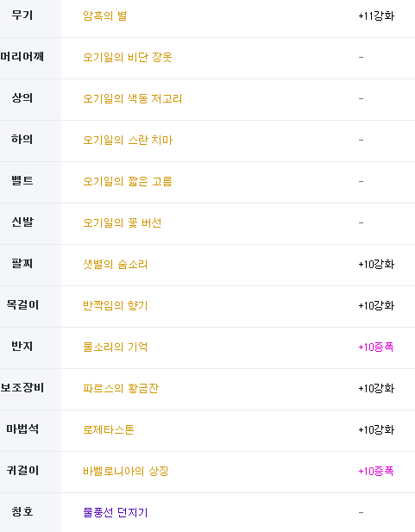Open 오기일의 비단 장옷 item link
The image size is (415, 532).
tap(128, 57)
